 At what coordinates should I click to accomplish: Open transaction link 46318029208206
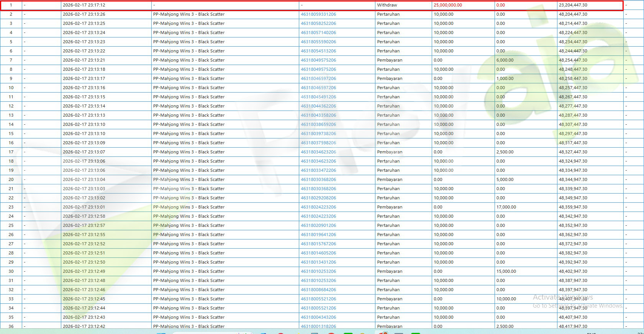coord(318,198)
